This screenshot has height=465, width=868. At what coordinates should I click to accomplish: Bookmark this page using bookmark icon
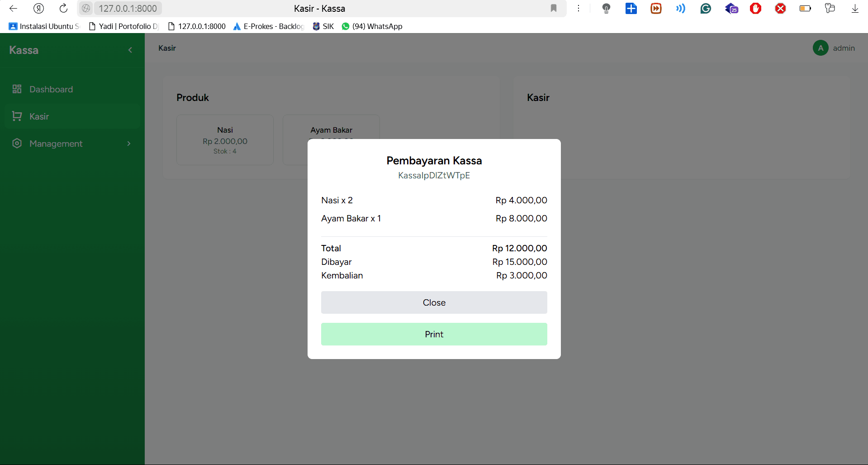(x=553, y=8)
